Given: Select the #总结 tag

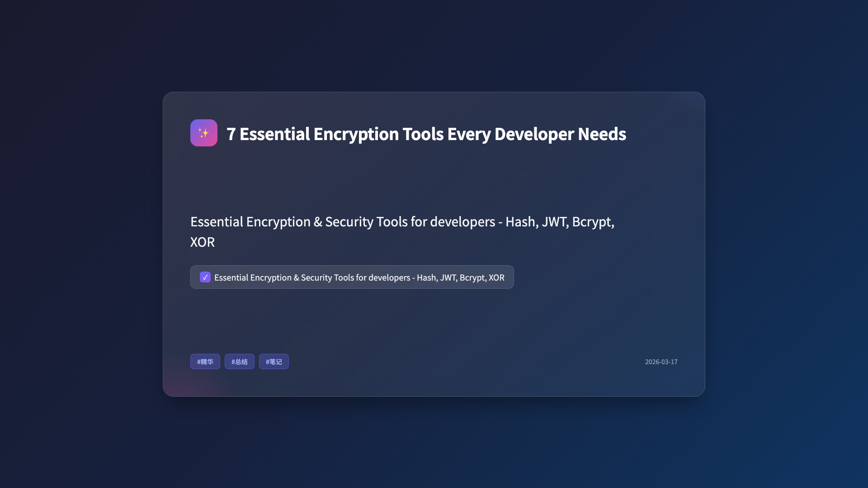Looking at the screenshot, I should pyautogui.click(x=240, y=361).
